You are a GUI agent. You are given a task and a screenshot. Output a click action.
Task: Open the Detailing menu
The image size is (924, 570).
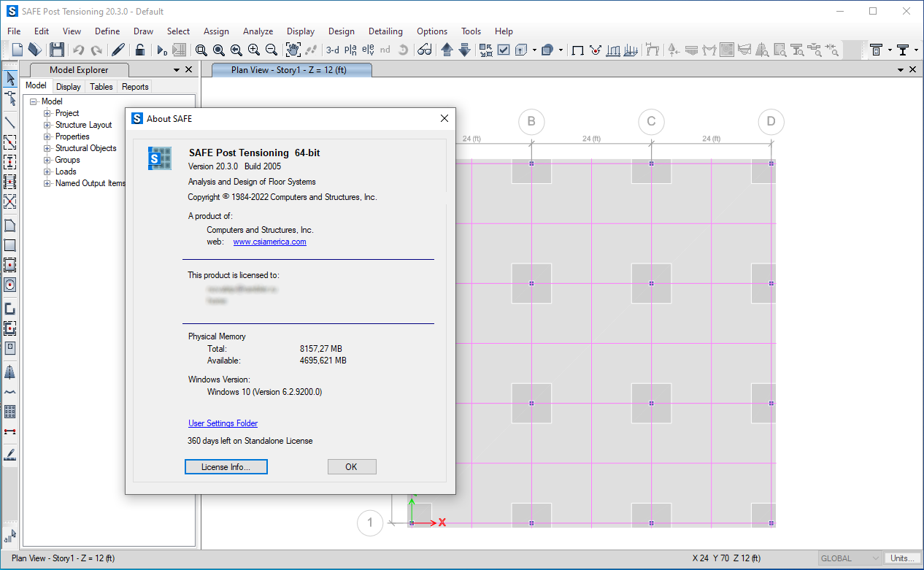(x=385, y=31)
